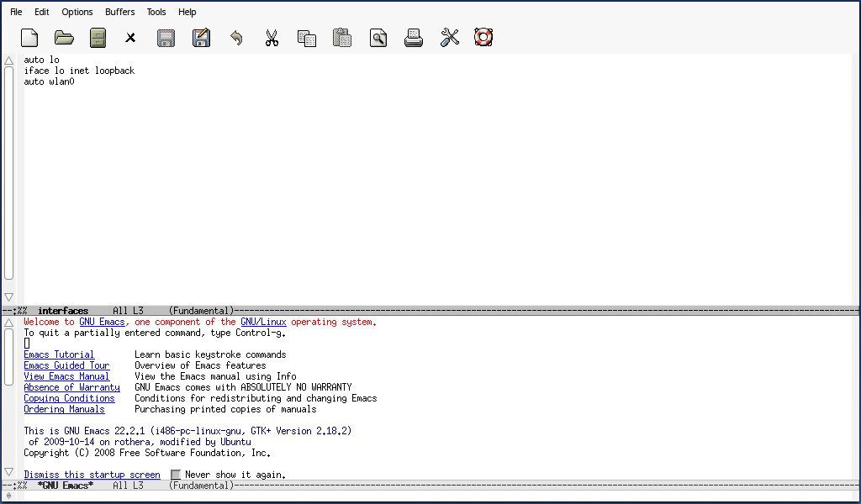Open the Options menu

point(77,12)
